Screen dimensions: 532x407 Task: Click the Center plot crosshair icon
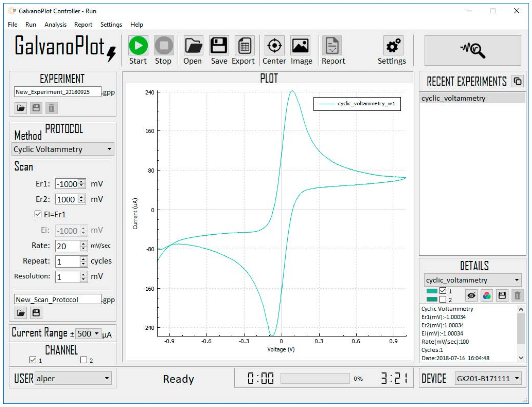[x=274, y=46]
